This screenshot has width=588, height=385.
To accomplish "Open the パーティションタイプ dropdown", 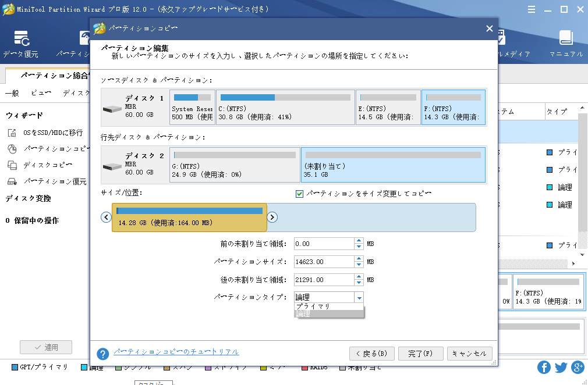I will [x=359, y=297].
